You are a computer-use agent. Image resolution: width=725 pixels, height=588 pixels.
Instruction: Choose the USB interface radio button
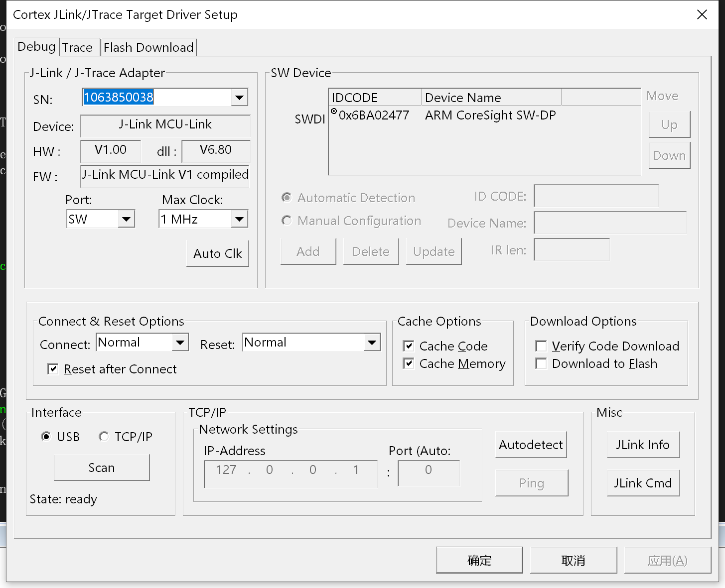pos(46,437)
